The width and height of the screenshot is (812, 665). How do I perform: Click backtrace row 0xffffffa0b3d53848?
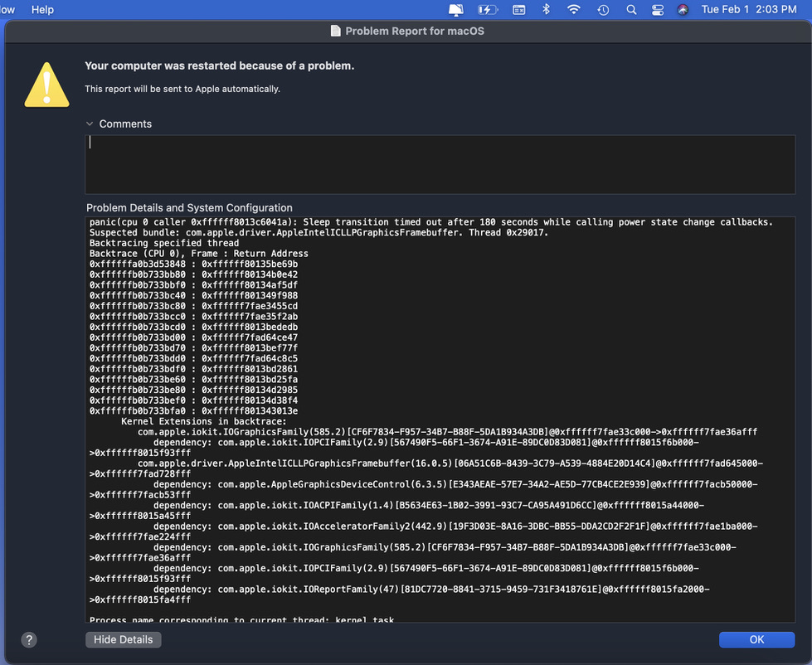(x=193, y=264)
